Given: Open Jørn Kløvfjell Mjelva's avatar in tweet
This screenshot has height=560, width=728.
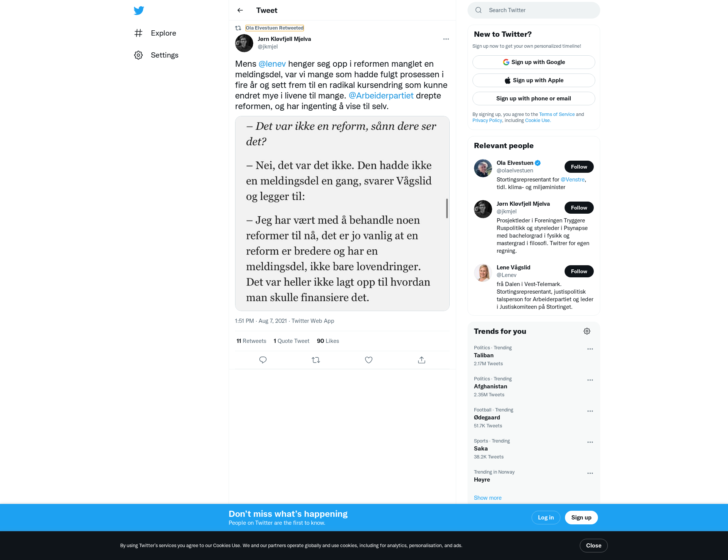Looking at the screenshot, I should [244, 43].
